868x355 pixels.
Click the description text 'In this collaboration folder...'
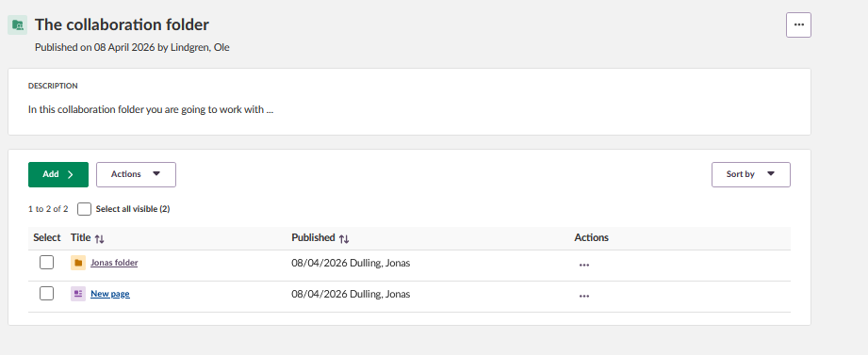(151, 109)
